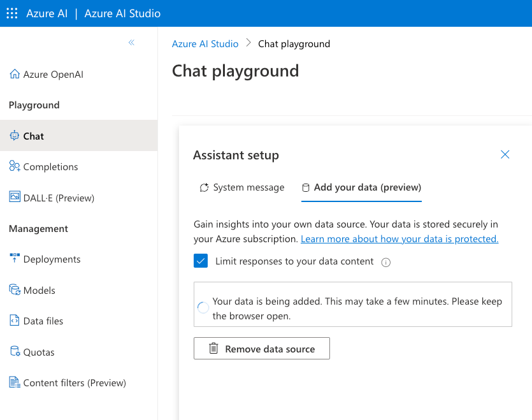The image size is (532, 420).
Task: Show info tooltip for limit responses
Action: pos(385,262)
